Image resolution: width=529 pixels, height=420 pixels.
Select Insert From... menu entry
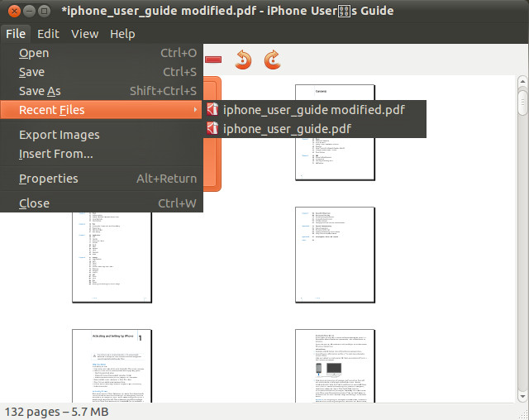(x=102, y=154)
